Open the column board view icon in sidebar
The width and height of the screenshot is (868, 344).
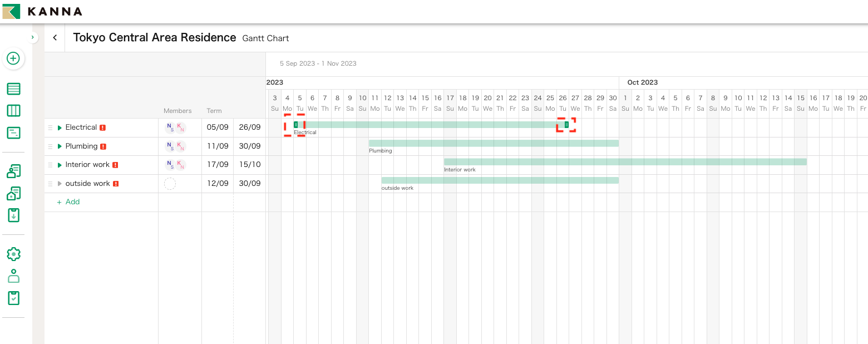coord(13,111)
